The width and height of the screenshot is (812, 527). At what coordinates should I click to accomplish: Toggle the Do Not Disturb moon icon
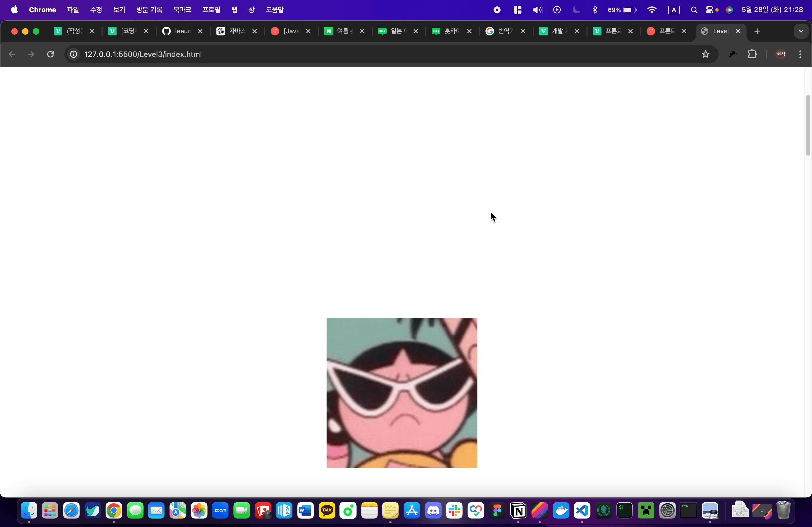[x=576, y=10]
